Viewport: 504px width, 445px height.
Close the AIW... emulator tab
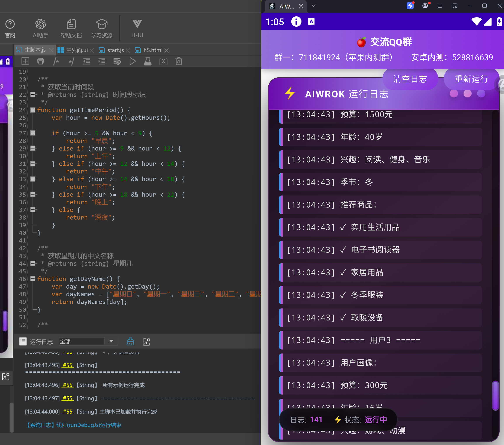(x=301, y=6)
